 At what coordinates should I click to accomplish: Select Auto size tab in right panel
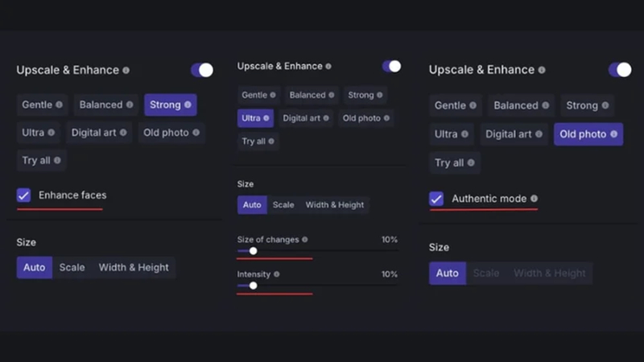pos(448,274)
